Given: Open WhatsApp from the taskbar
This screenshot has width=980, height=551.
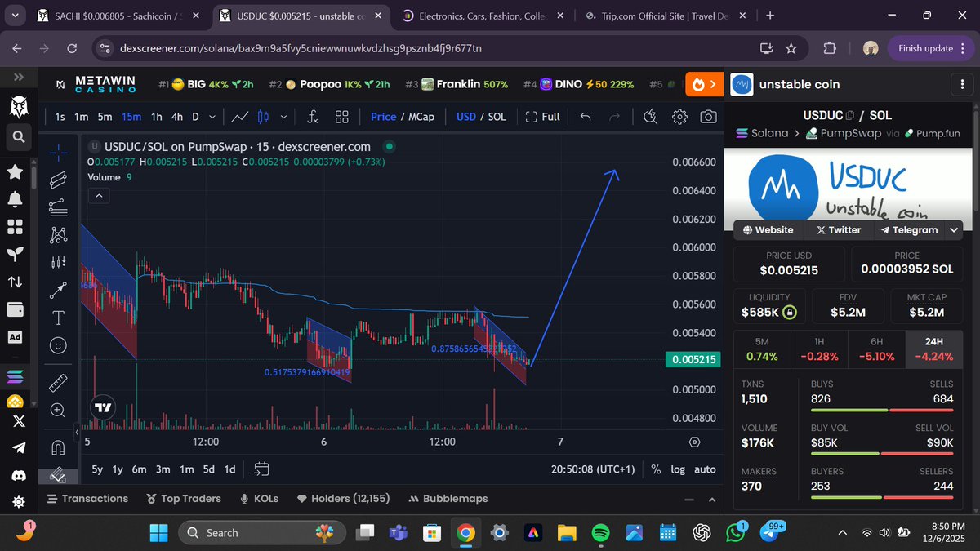Looking at the screenshot, I should click(x=736, y=532).
